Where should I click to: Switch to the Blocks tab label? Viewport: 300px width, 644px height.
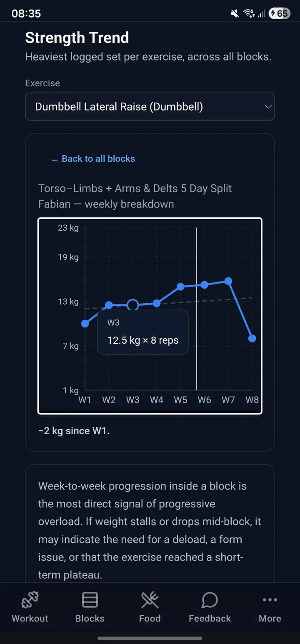coord(90,618)
